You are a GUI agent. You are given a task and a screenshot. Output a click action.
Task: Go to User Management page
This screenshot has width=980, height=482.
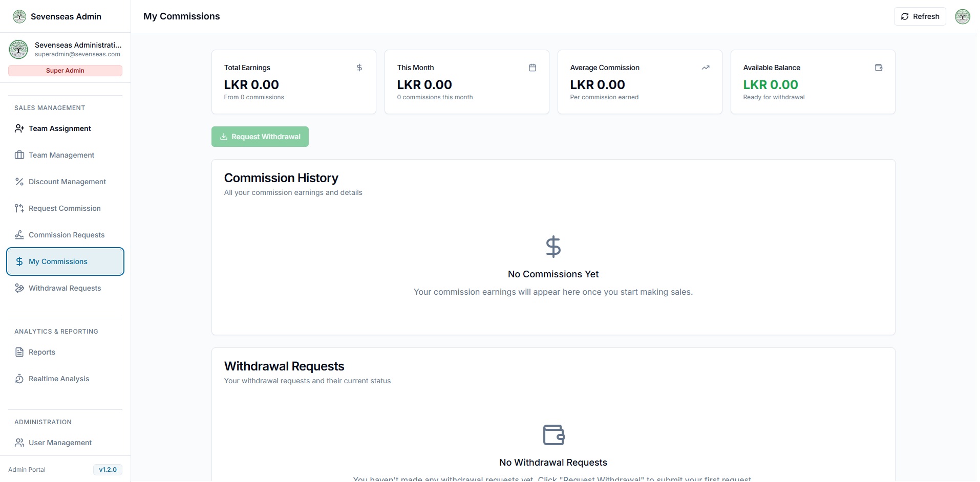pos(60,443)
